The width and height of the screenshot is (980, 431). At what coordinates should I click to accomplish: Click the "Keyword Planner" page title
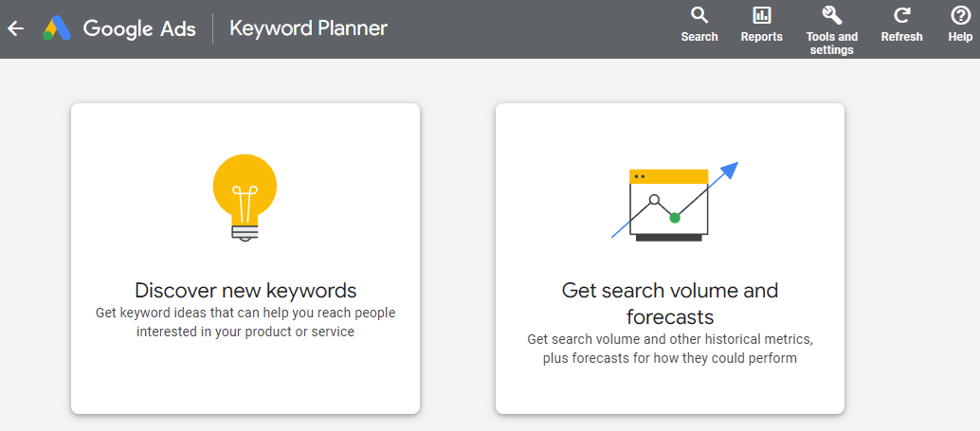(308, 28)
